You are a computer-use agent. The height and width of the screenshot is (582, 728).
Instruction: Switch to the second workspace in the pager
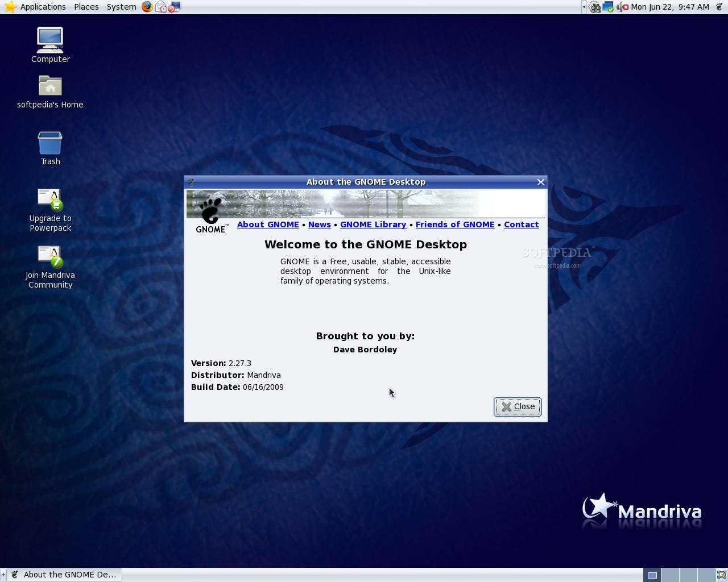669,575
